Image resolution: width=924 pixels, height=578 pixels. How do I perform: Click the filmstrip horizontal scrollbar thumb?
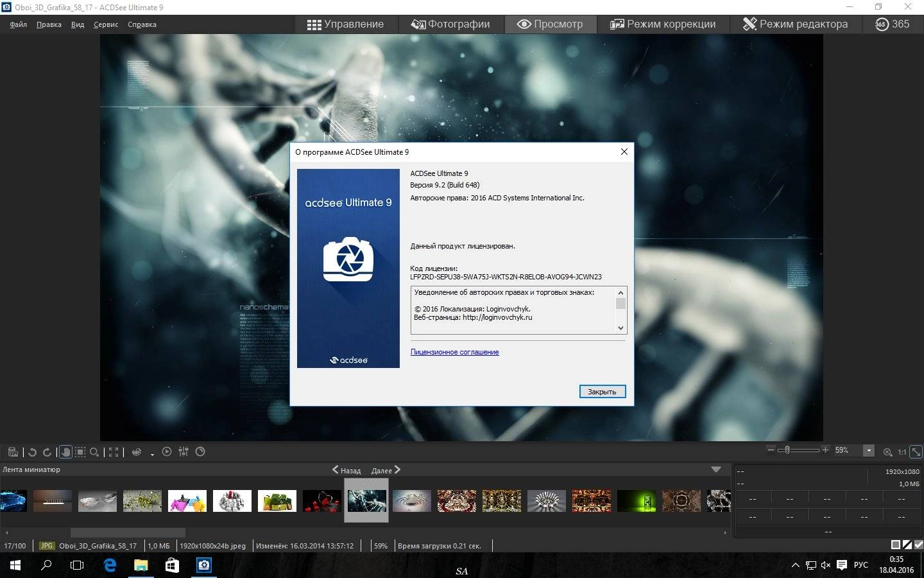(x=128, y=532)
